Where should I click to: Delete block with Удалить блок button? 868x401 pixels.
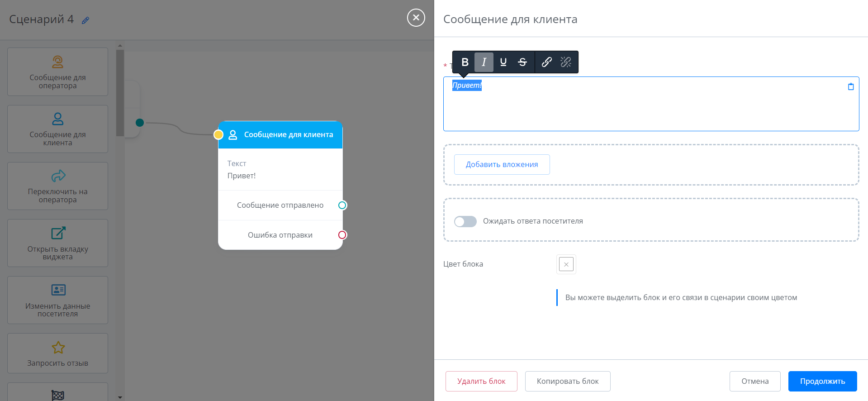tap(481, 381)
